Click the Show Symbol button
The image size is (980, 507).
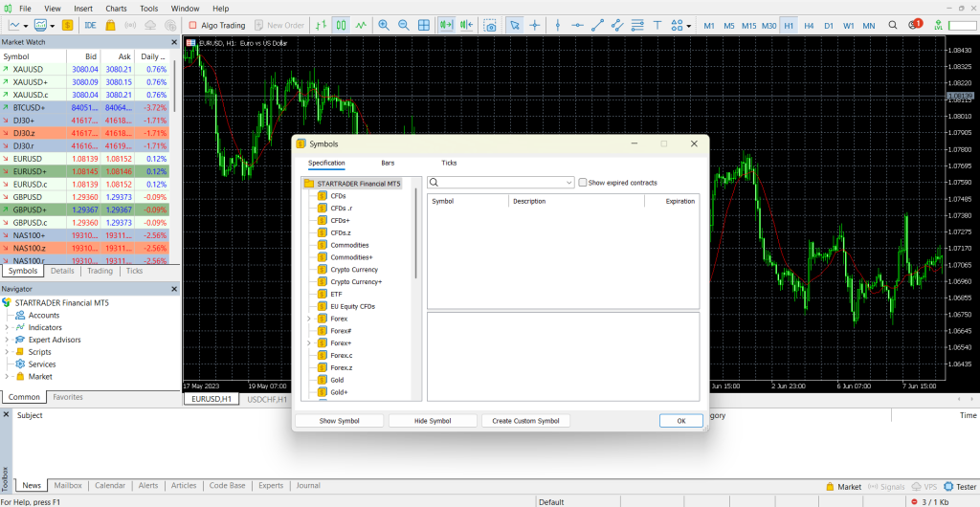pos(340,421)
